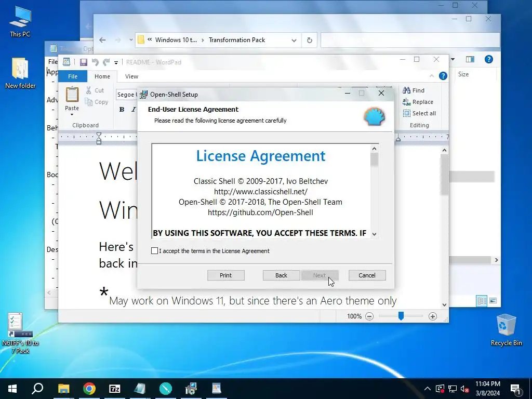Click the Explorer Help question mark icon

pos(488,59)
